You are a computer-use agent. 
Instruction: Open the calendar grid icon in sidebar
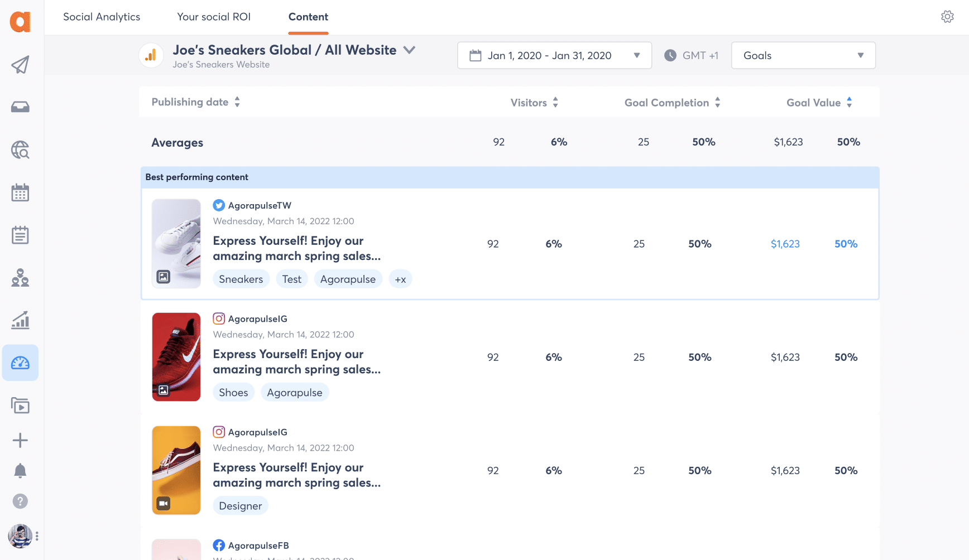(x=20, y=192)
